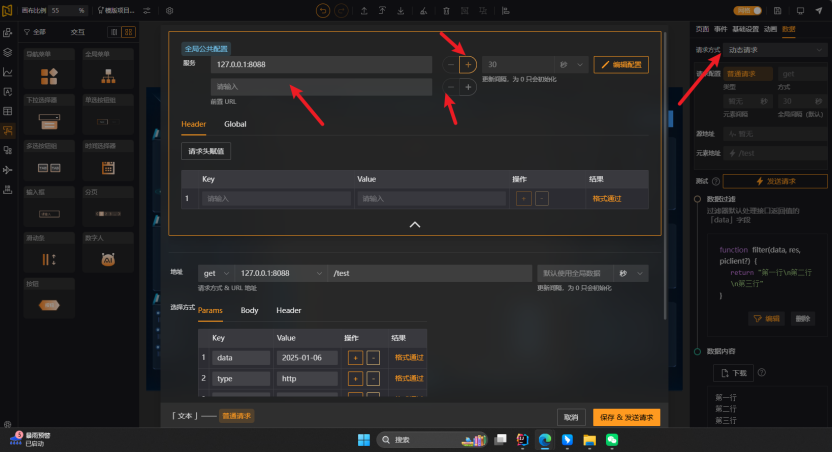Click the 请求头赋值 button
Image resolution: width=832 pixels, height=452 pixels.
coord(206,151)
